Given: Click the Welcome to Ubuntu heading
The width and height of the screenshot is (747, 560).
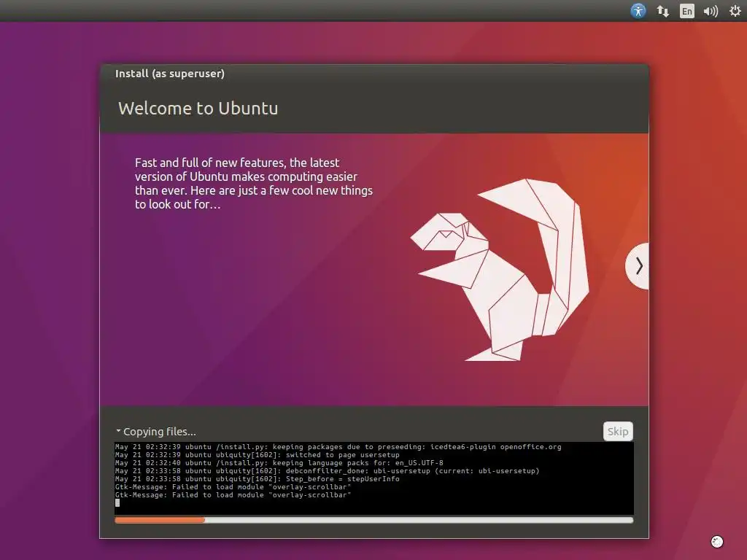Looking at the screenshot, I should point(198,108).
